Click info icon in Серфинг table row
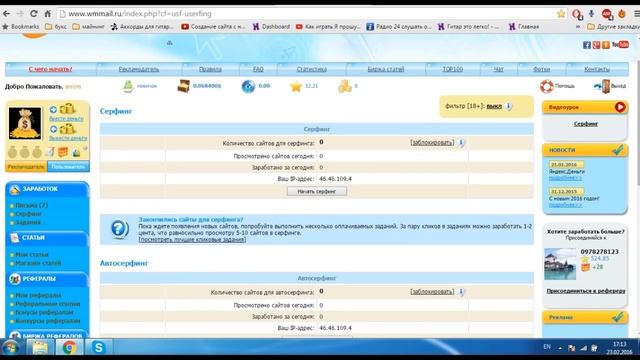Screen dimensions: 640x360 (x=461, y=142)
